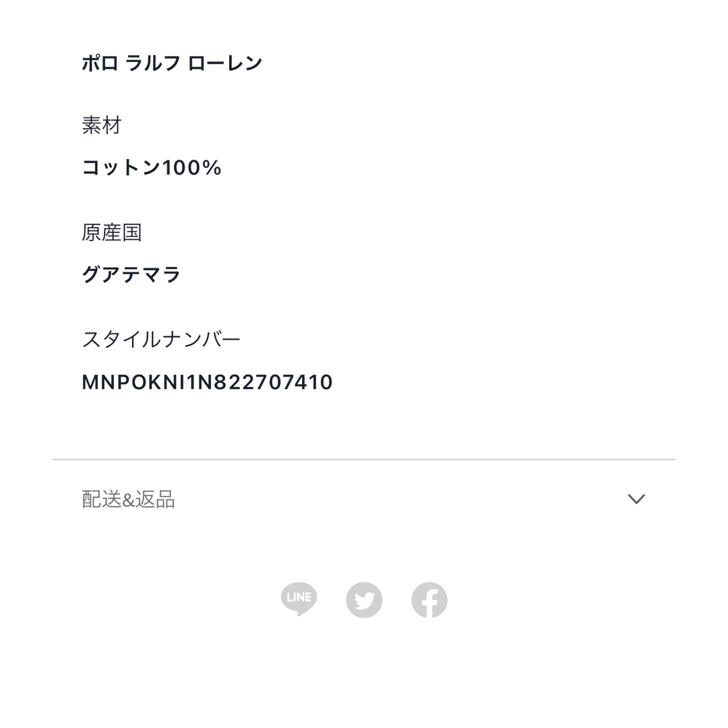Image resolution: width=728 pixels, height=728 pixels.
Task: Click the word ローレン in the brand
Action: coord(225,63)
